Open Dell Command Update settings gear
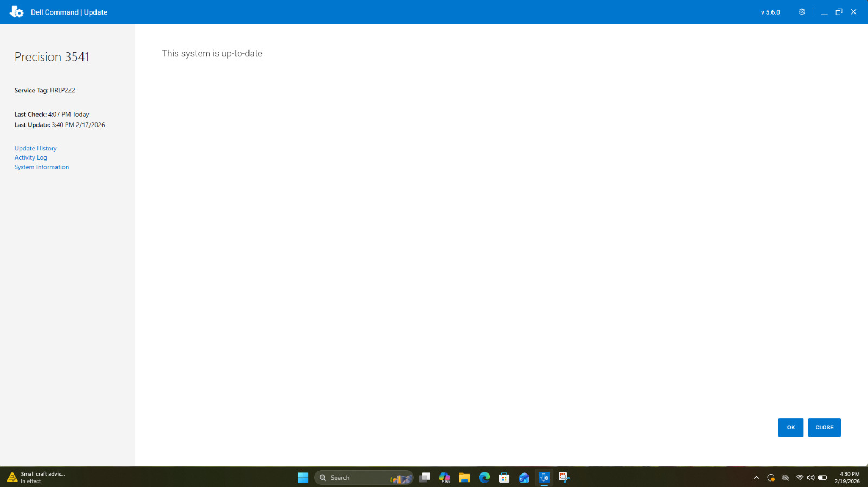Image resolution: width=868 pixels, height=487 pixels. click(801, 12)
